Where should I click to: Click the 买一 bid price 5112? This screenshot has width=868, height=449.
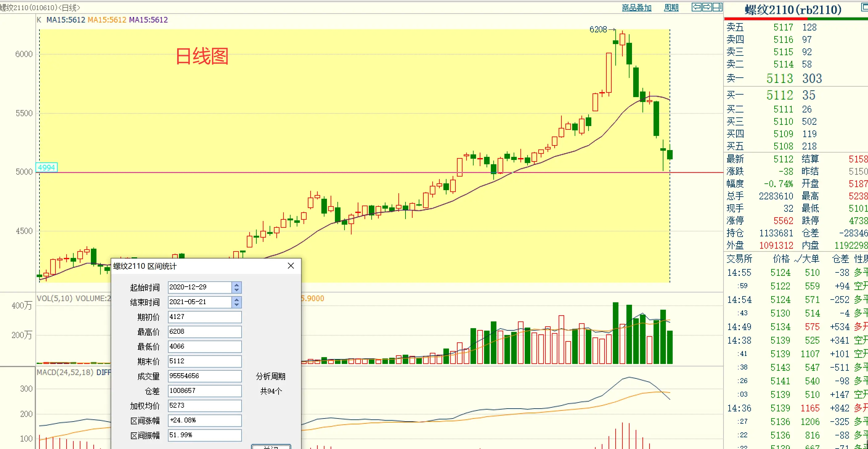780,96
